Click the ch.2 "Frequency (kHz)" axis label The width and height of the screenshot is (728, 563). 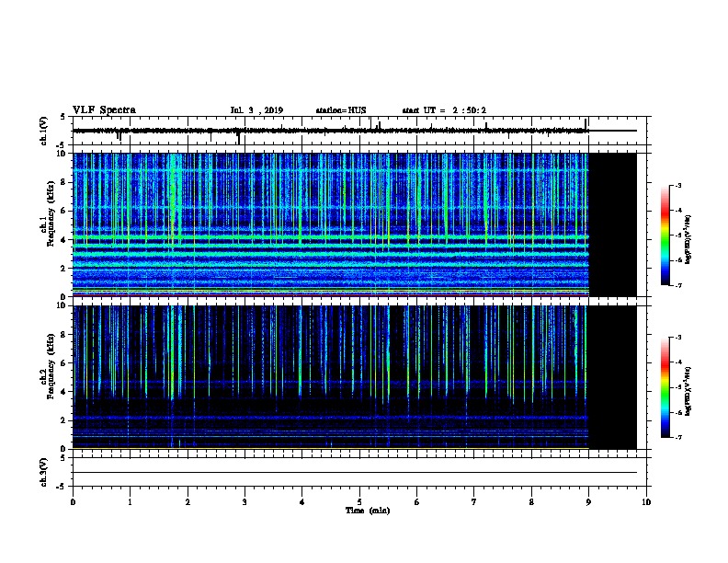[x=51, y=365]
